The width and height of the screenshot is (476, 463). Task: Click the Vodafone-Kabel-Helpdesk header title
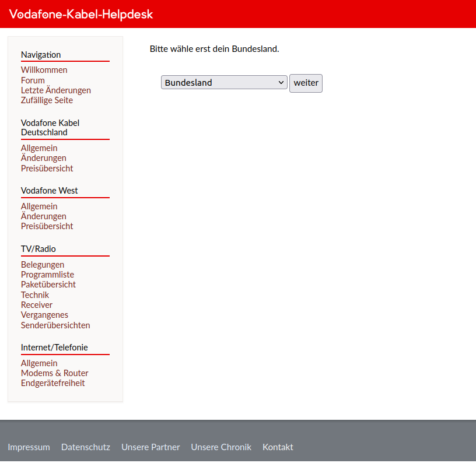[80, 14]
